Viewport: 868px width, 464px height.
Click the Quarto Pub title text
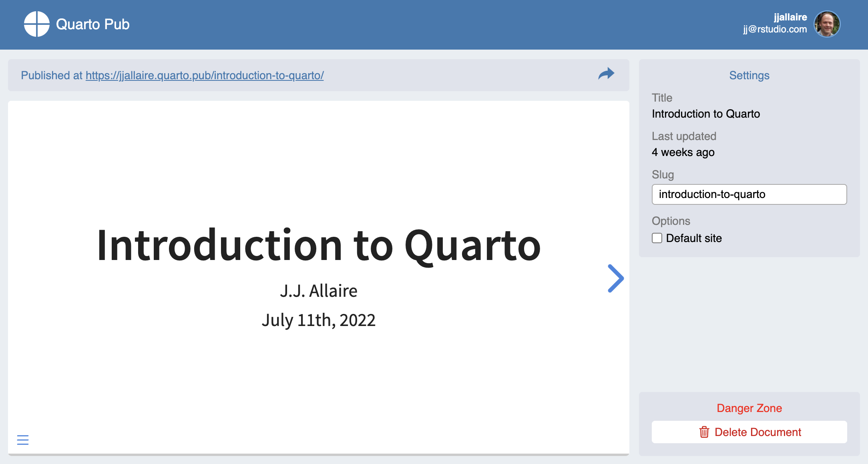point(92,24)
